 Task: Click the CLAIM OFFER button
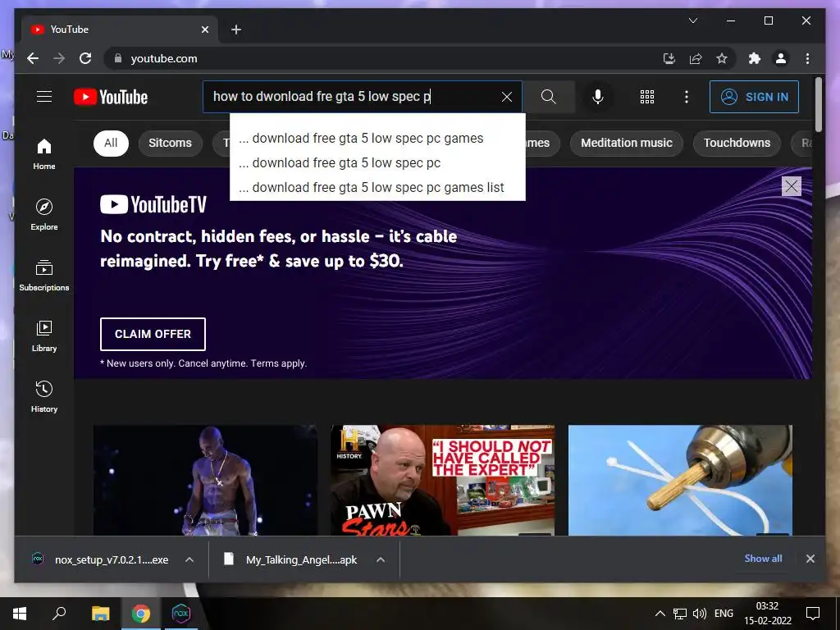[x=153, y=334]
